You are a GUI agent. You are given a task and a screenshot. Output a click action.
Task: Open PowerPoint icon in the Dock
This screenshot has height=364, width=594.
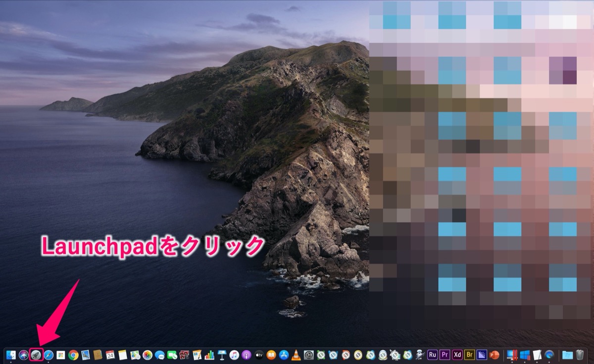click(x=495, y=355)
